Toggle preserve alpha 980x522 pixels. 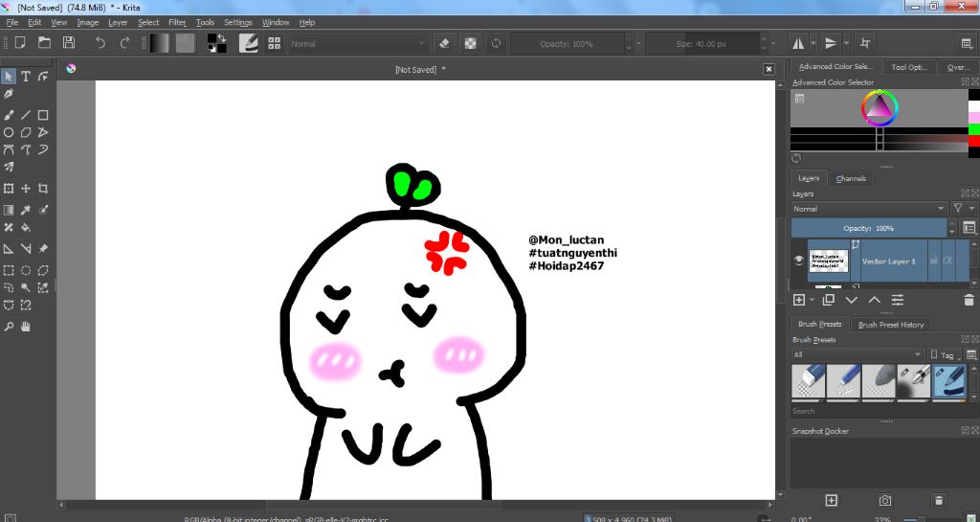(470, 43)
